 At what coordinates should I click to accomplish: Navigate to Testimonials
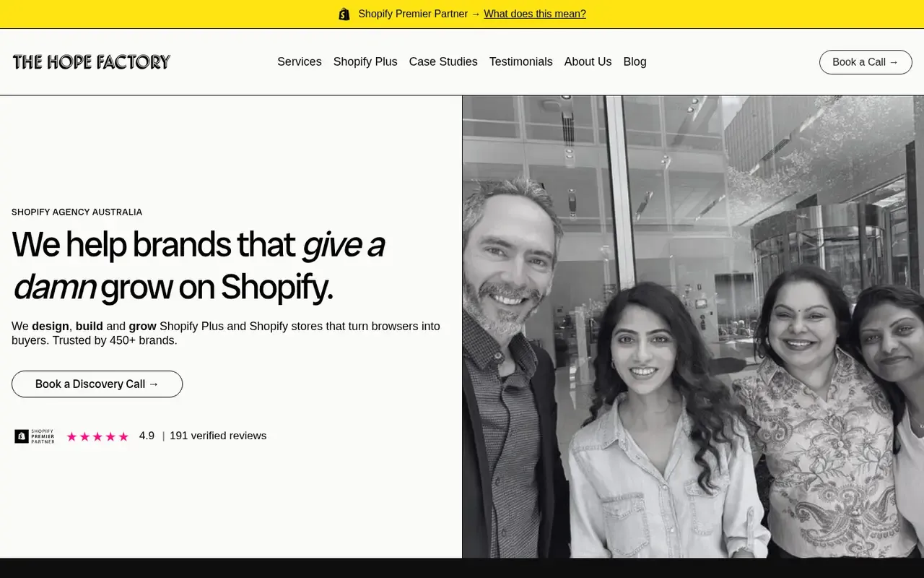click(x=521, y=62)
